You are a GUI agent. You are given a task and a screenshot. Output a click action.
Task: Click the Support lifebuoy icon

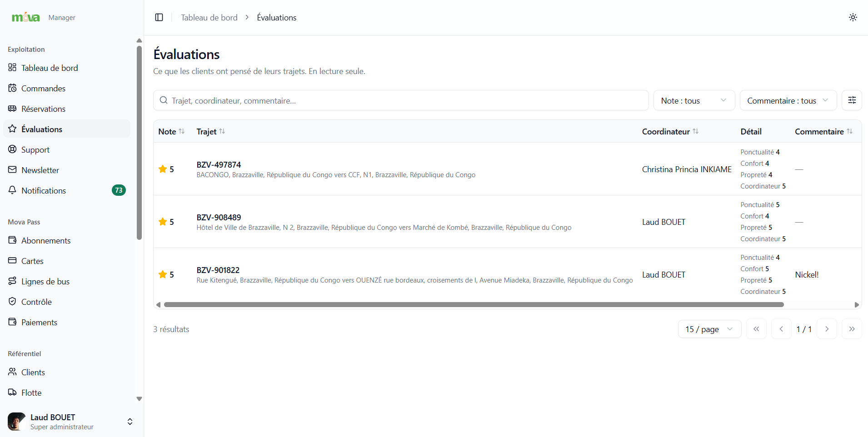coord(12,149)
